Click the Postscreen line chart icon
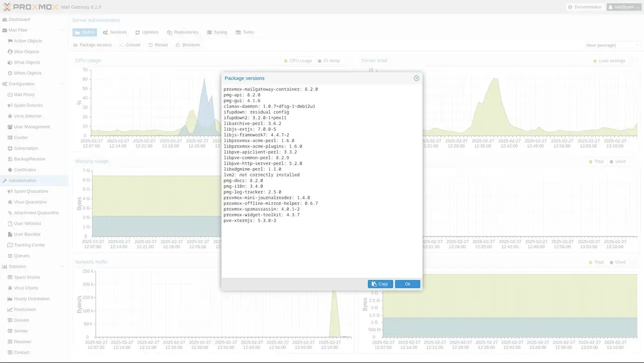The width and height of the screenshot is (644, 363). (10, 310)
